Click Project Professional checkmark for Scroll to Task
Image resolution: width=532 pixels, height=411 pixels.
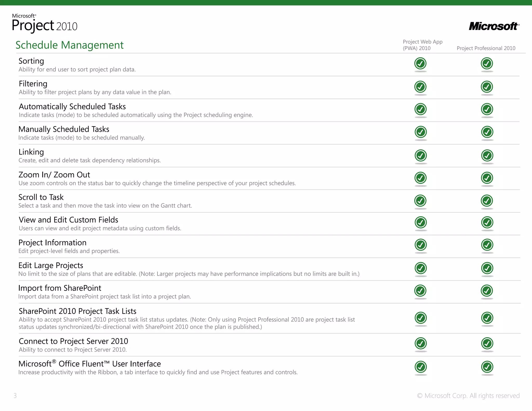pyautogui.click(x=487, y=201)
